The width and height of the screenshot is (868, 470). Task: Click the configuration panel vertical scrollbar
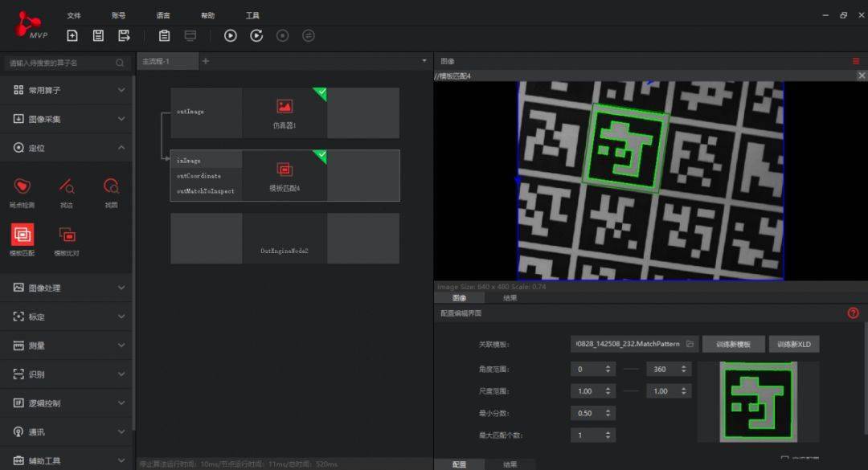(866, 378)
